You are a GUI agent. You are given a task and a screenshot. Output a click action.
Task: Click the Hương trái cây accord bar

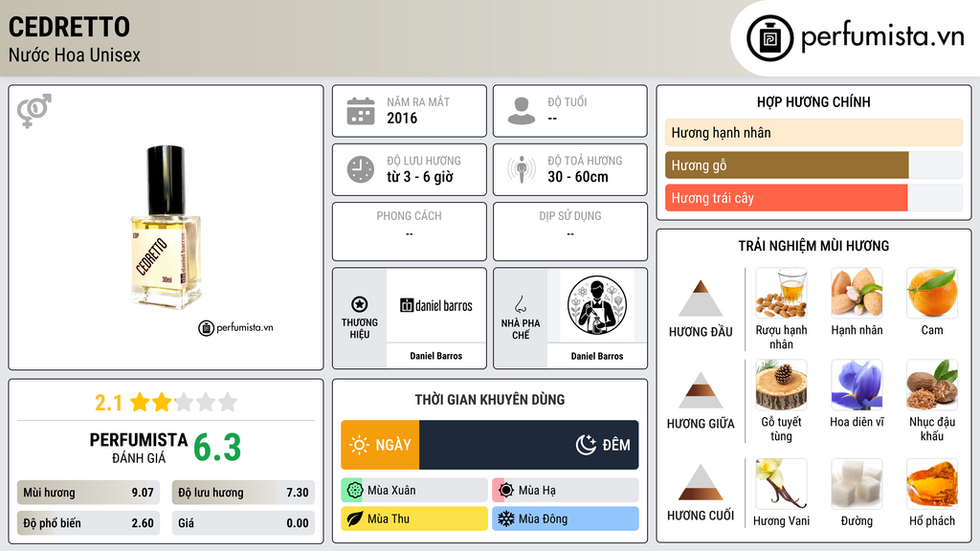coord(813,198)
